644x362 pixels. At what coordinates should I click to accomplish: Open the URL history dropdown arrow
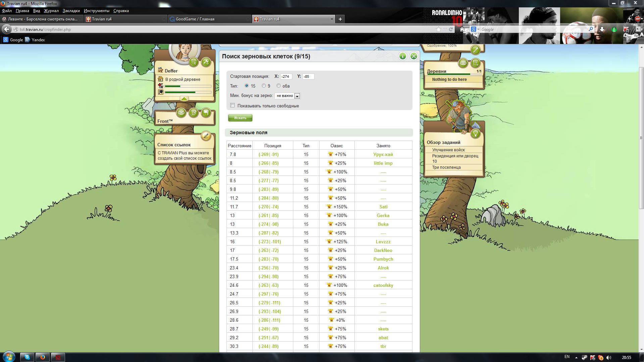[445, 30]
